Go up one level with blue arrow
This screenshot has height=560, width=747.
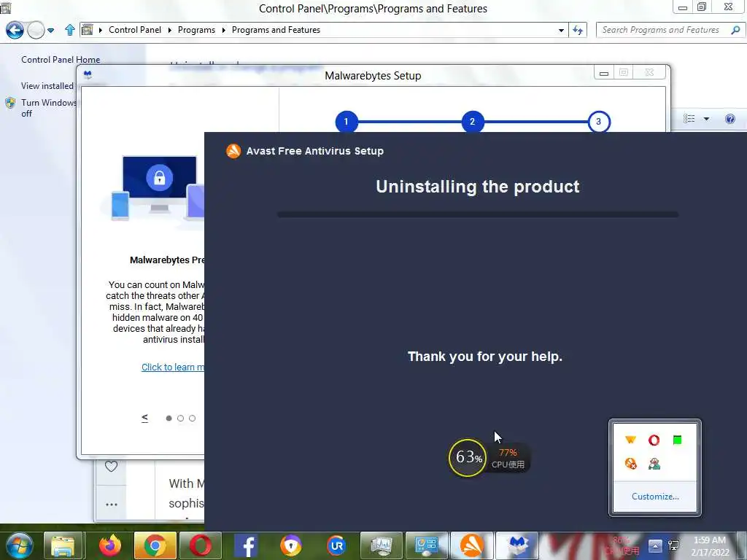click(70, 30)
